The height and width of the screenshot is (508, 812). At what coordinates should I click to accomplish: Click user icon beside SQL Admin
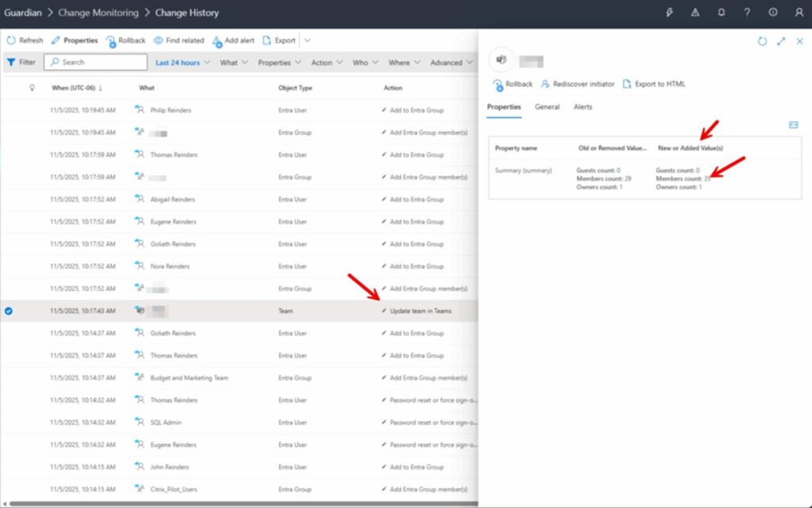tap(140, 422)
